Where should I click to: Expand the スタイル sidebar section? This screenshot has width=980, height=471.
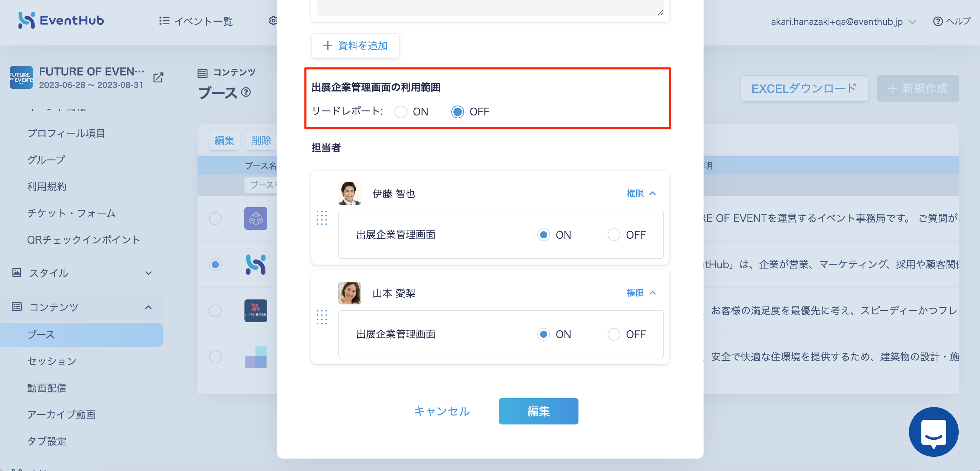[149, 273]
